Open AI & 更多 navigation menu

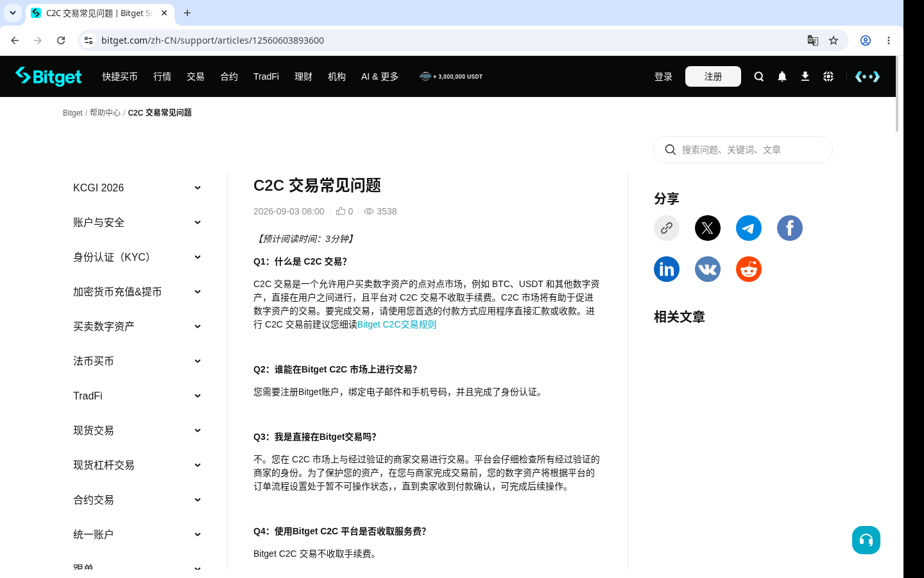click(x=380, y=76)
